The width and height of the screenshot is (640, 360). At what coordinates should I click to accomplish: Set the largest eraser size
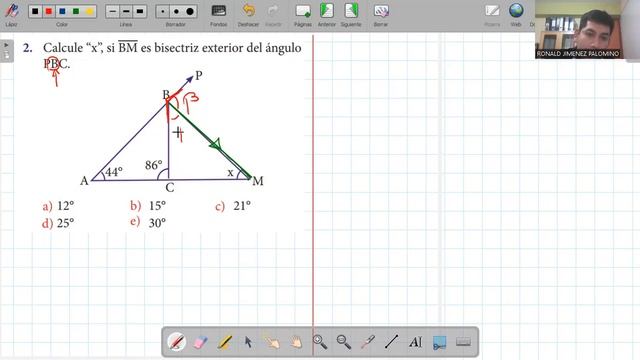[190, 11]
